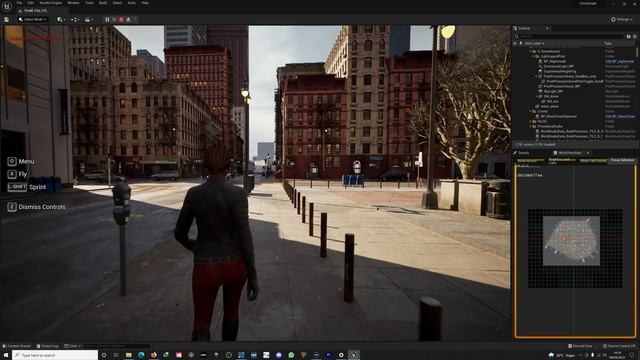640x360 pixels.
Task: Click the Focus Selection button
Action: tap(622, 160)
